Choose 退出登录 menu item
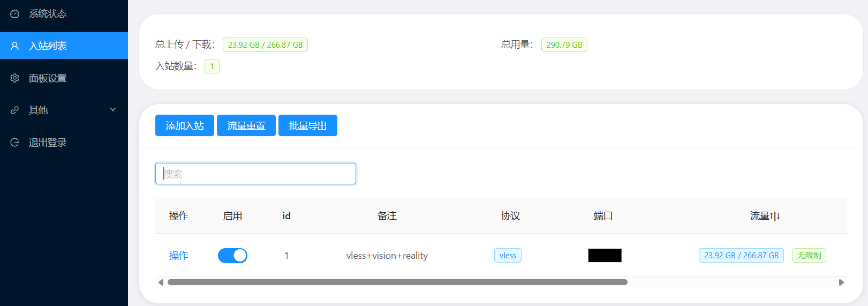The width and height of the screenshot is (868, 306). pos(64,142)
